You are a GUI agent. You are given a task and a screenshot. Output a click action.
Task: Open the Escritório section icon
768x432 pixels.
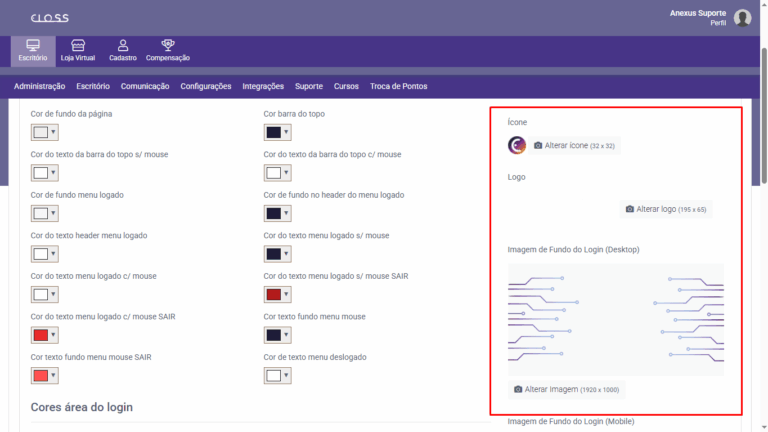(x=32, y=46)
